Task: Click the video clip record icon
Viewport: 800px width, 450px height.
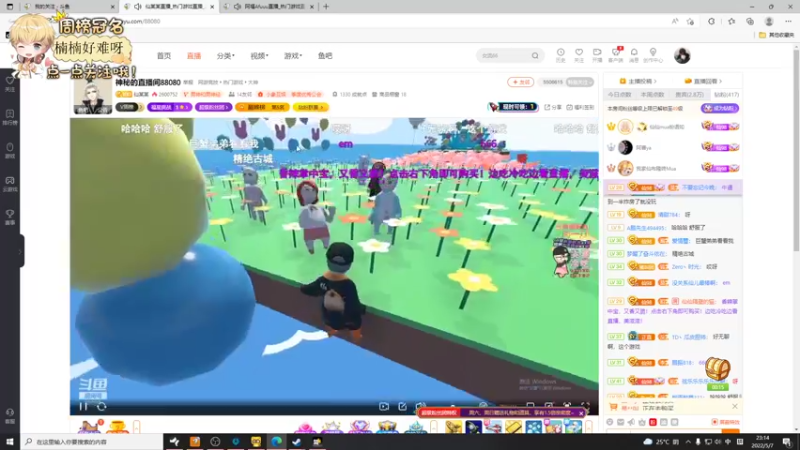Action: click(384, 407)
